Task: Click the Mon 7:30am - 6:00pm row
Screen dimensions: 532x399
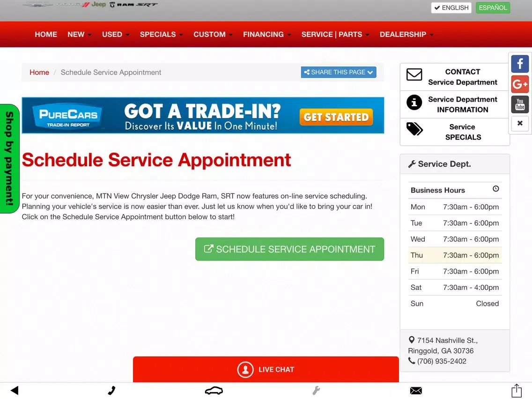Action: click(455, 207)
